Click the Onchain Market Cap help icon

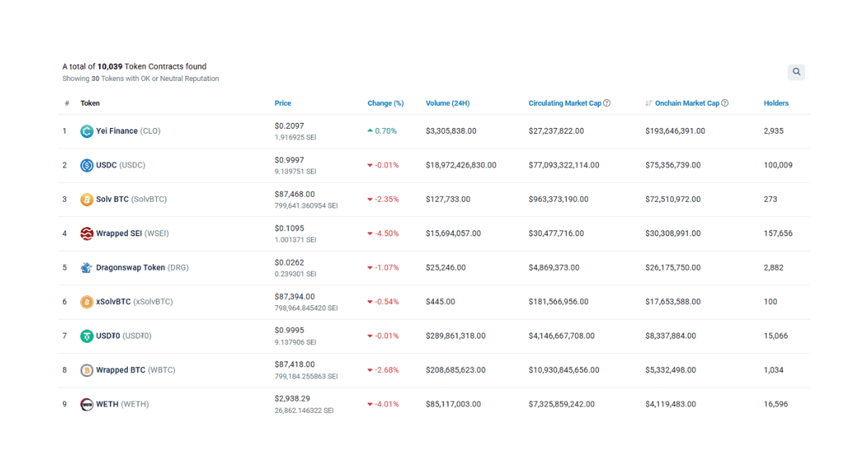[x=725, y=103]
